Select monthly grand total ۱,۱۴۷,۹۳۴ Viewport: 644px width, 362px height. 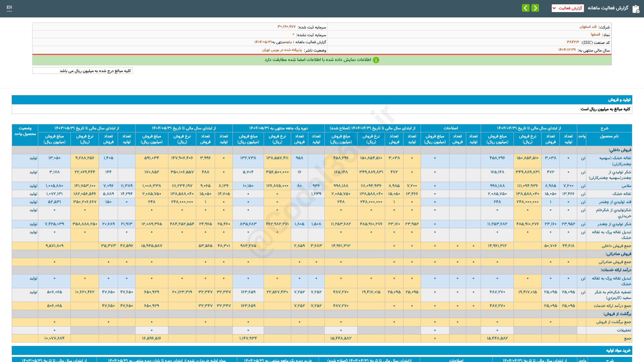coord(248,338)
